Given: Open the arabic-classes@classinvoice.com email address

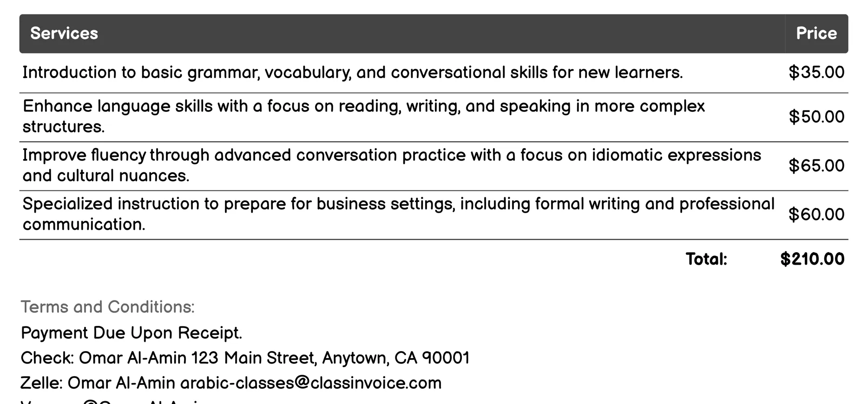Looking at the screenshot, I should point(310,383).
